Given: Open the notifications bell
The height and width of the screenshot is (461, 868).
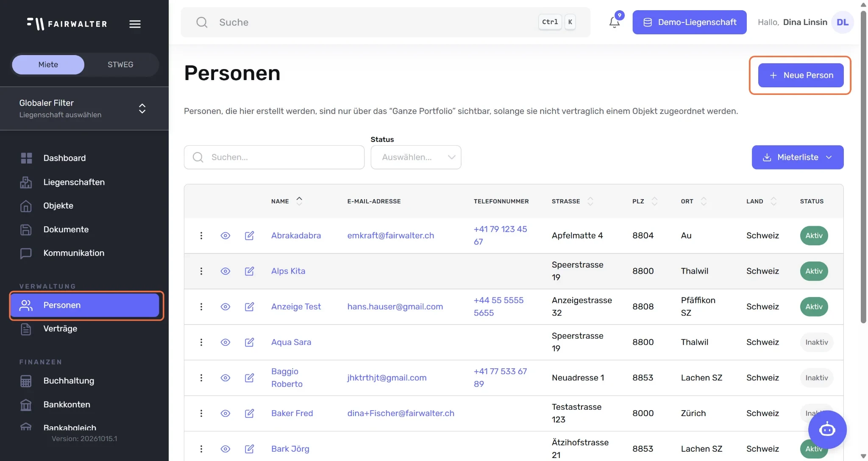Looking at the screenshot, I should point(615,22).
